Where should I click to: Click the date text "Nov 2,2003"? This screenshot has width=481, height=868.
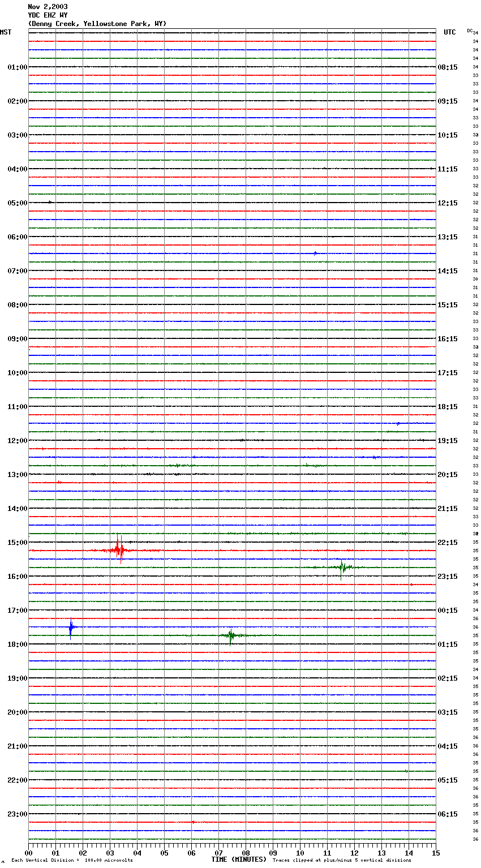(48, 7)
